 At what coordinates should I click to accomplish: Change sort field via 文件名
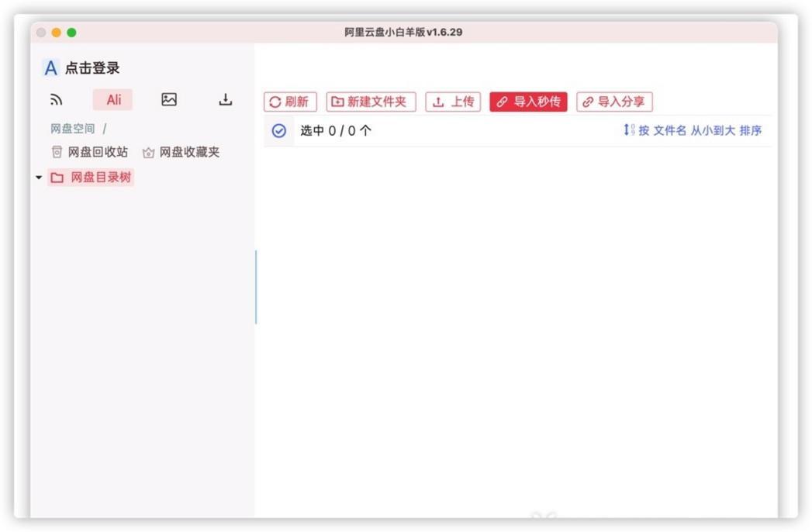tap(672, 131)
